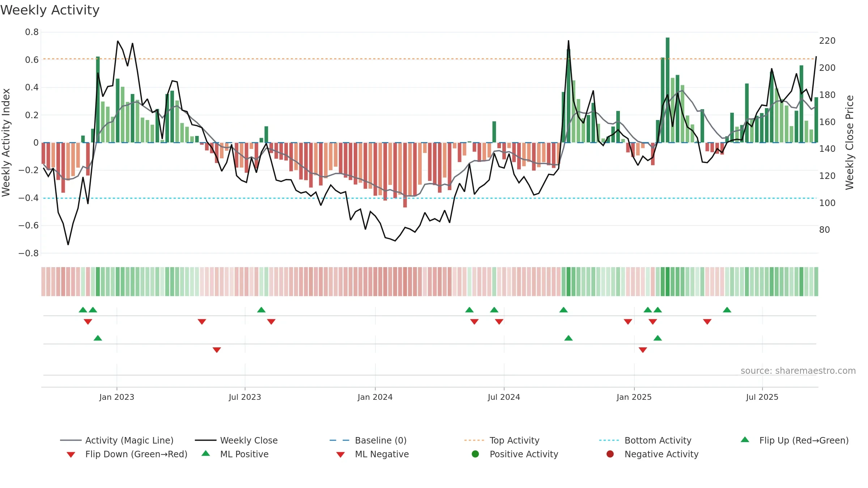The width and height of the screenshot is (868, 488).
Task: Click the tallest green bar near early 2025
Action: click(668, 90)
